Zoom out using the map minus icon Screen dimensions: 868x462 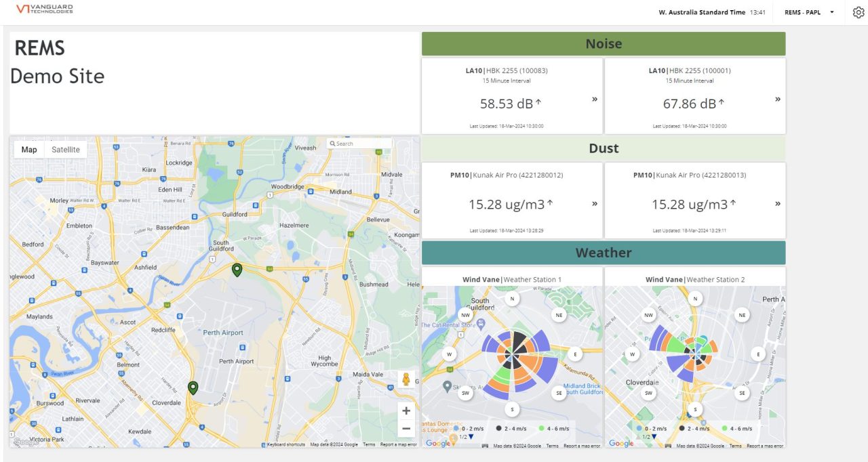[x=406, y=428]
